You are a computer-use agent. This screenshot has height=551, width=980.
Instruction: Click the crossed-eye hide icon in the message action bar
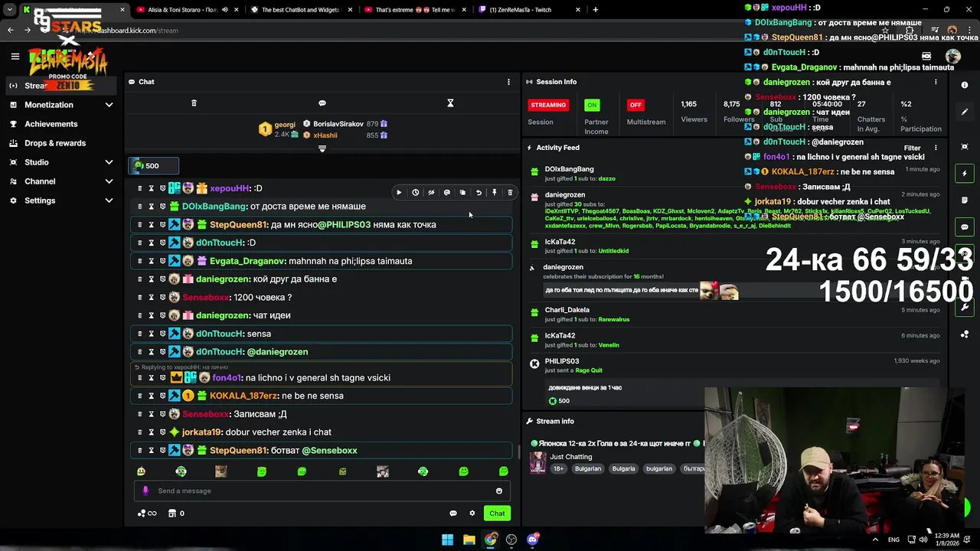[431, 193]
